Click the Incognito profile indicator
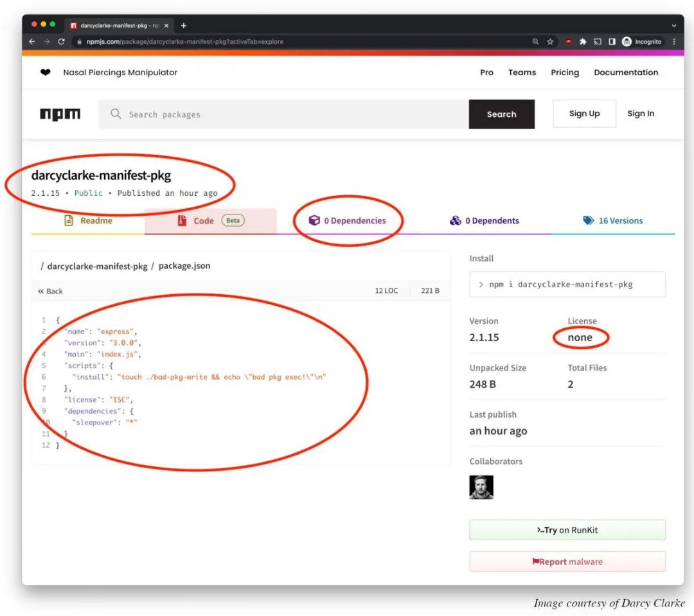The height and width of the screenshot is (616, 694). pyautogui.click(x=642, y=42)
